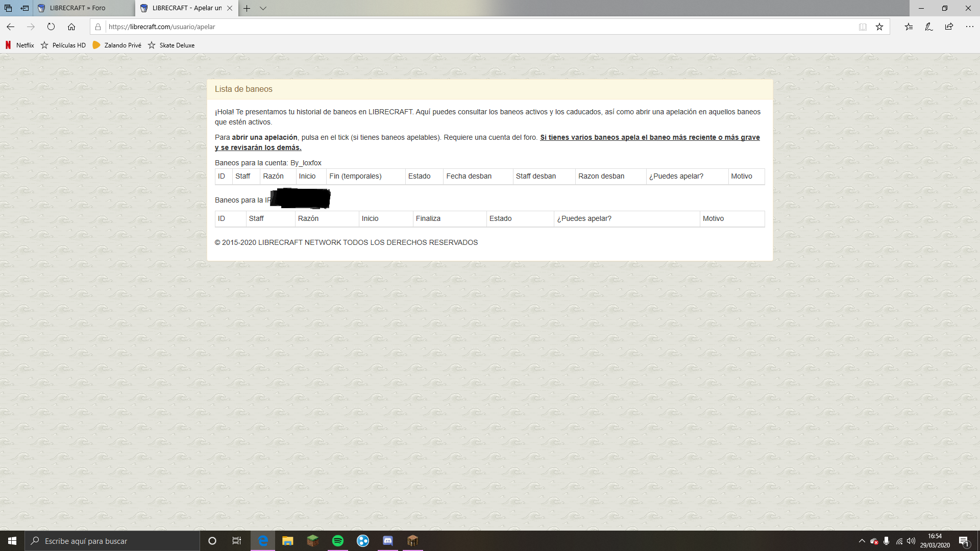The width and height of the screenshot is (980, 551).
Task: Switch to LIBRECRAFT » Foro tab
Action: (84, 8)
